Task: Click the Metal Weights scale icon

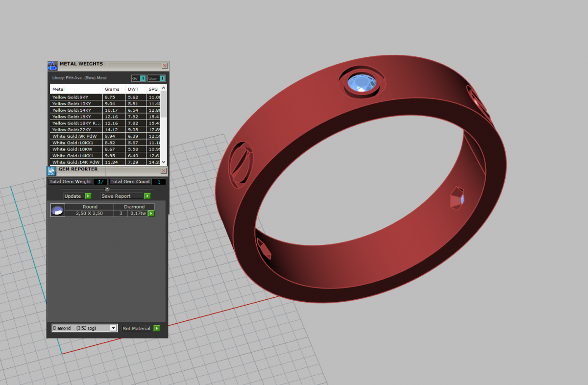Action: coord(52,66)
